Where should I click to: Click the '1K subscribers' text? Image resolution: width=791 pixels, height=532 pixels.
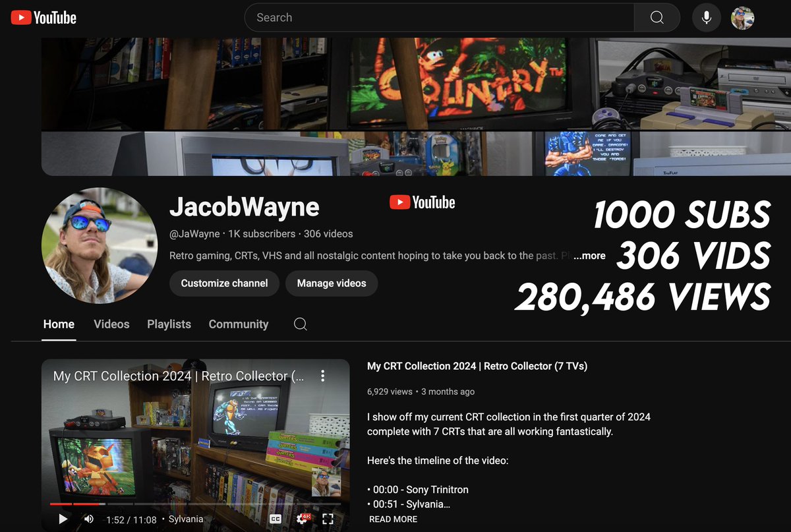262,234
